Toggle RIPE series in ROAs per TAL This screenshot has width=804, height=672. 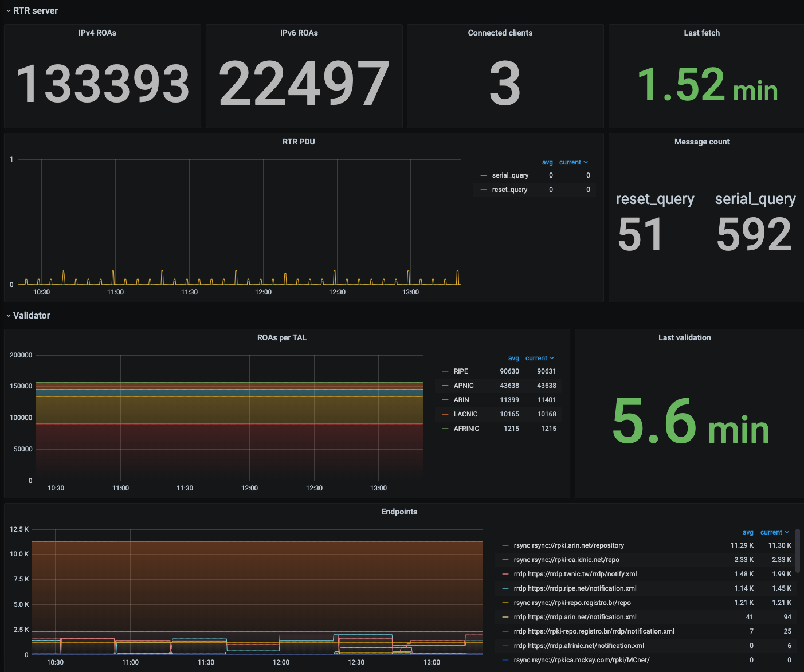461,372
